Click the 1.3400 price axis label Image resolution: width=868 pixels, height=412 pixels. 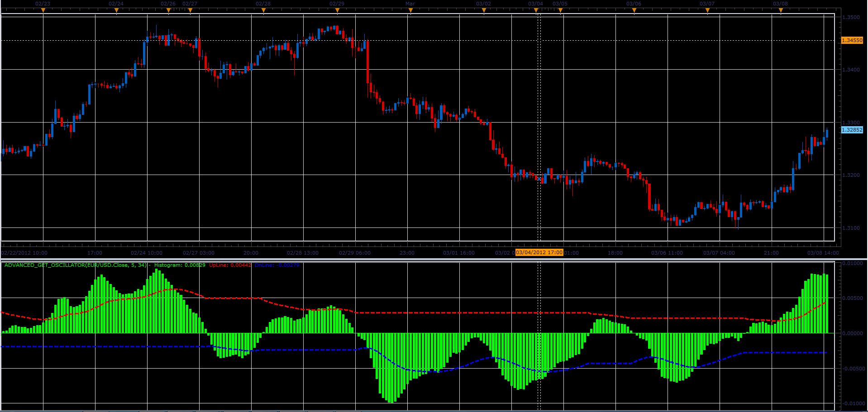coord(851,70)
